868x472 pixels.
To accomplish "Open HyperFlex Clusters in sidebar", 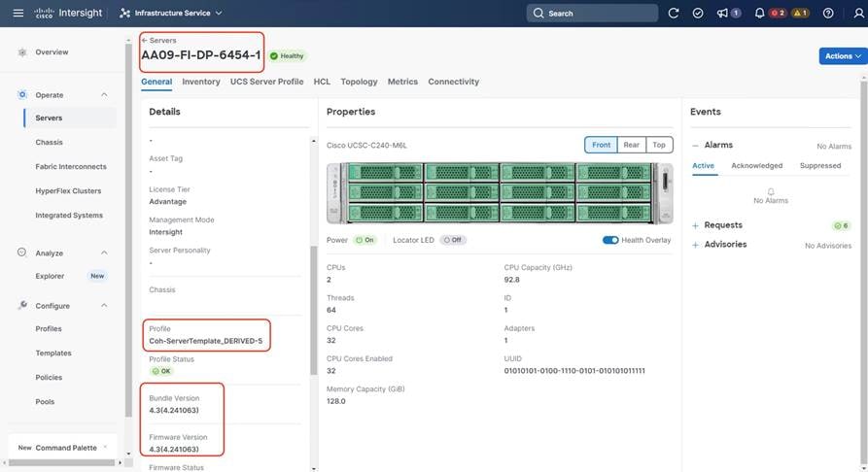I will pyautogui.click(x=68, y=191).
